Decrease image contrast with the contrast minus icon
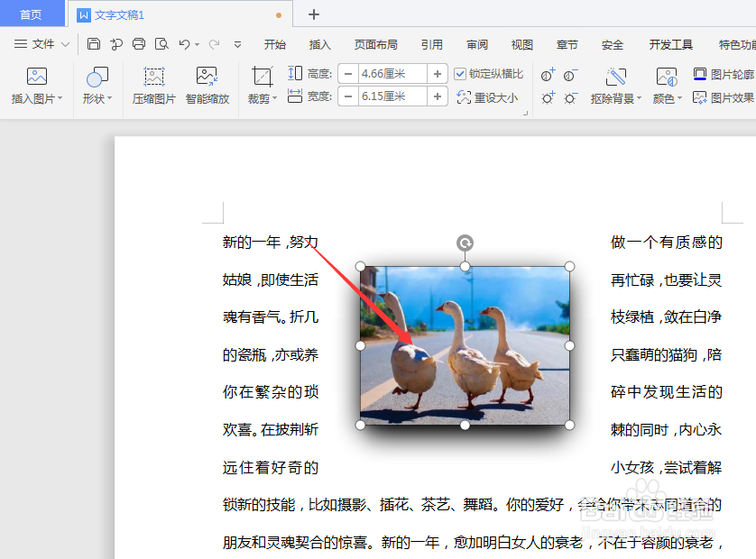 click(569, 75)
